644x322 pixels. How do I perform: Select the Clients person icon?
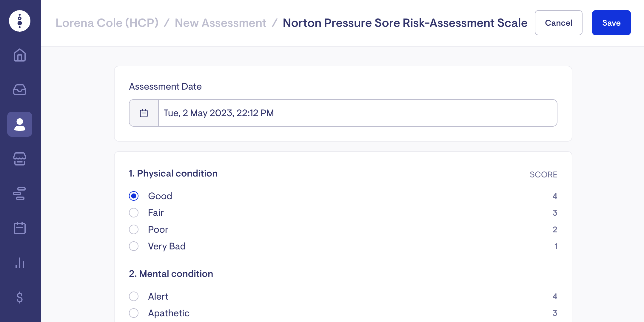coord(20,124)
